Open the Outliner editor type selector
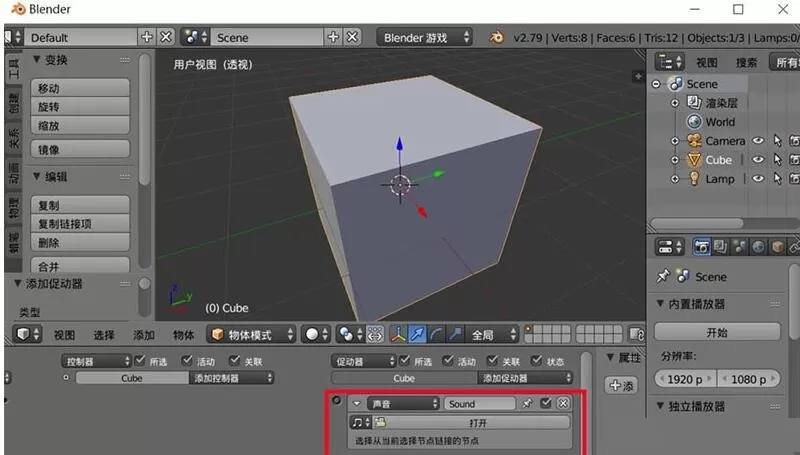 point(669,62)
